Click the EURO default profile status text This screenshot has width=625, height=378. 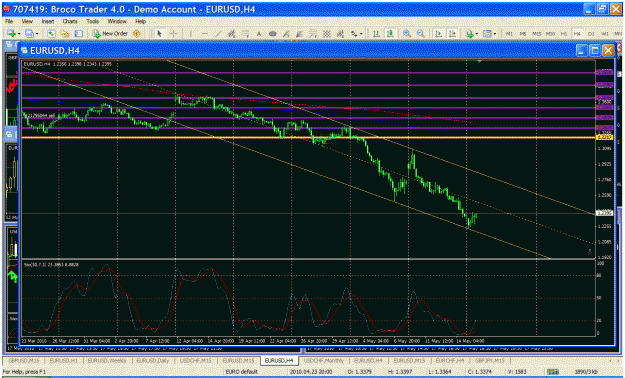point(242,372)
